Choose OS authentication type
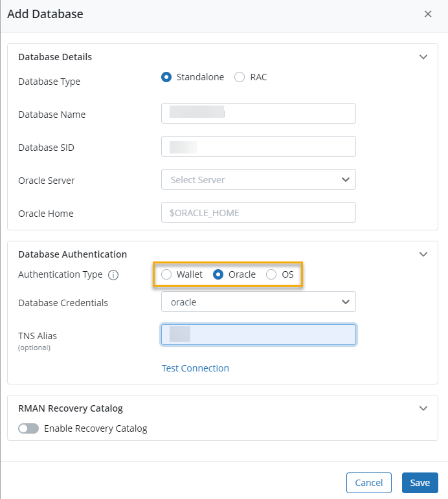This screenshot has height=499, width=448. (272, 274)
